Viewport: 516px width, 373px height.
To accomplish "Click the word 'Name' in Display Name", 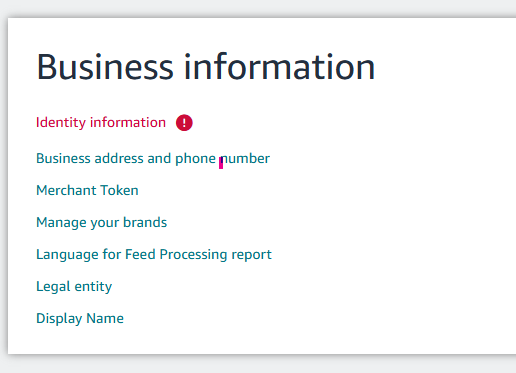I will coord(105,318).
